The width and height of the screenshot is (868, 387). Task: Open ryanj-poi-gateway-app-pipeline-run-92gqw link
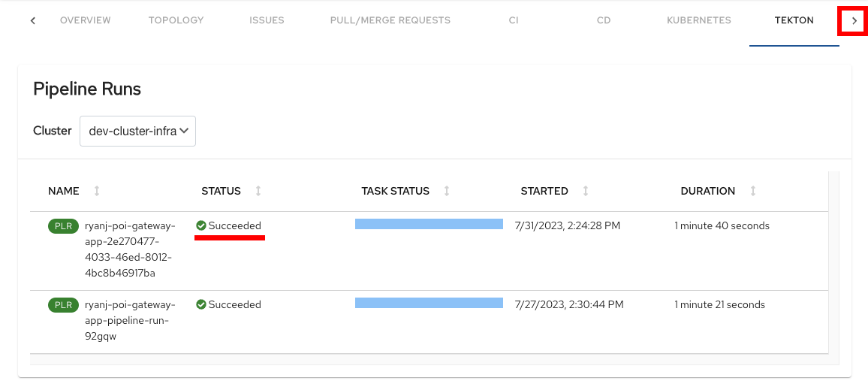(x=130, y=321)
